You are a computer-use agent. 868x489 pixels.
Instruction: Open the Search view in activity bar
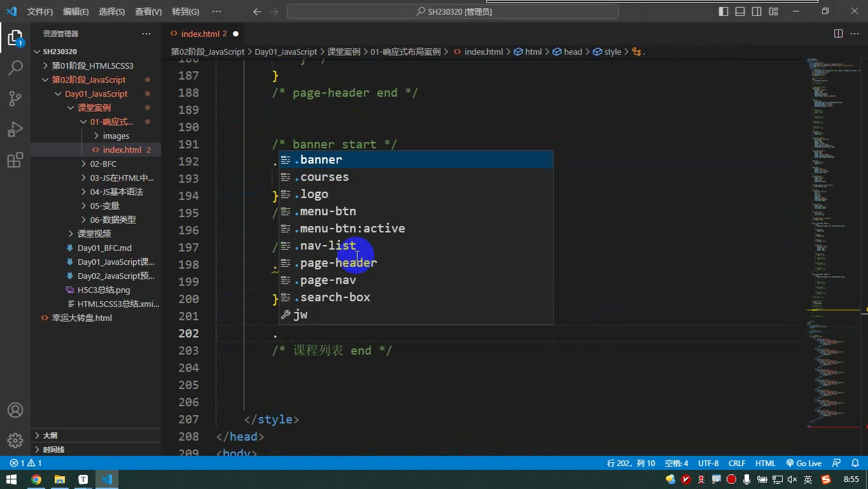[15, 67]
